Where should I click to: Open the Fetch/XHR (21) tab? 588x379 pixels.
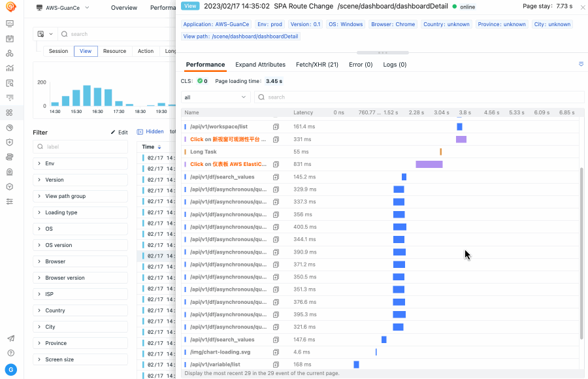pyautogui.click(x=317, y=65)
